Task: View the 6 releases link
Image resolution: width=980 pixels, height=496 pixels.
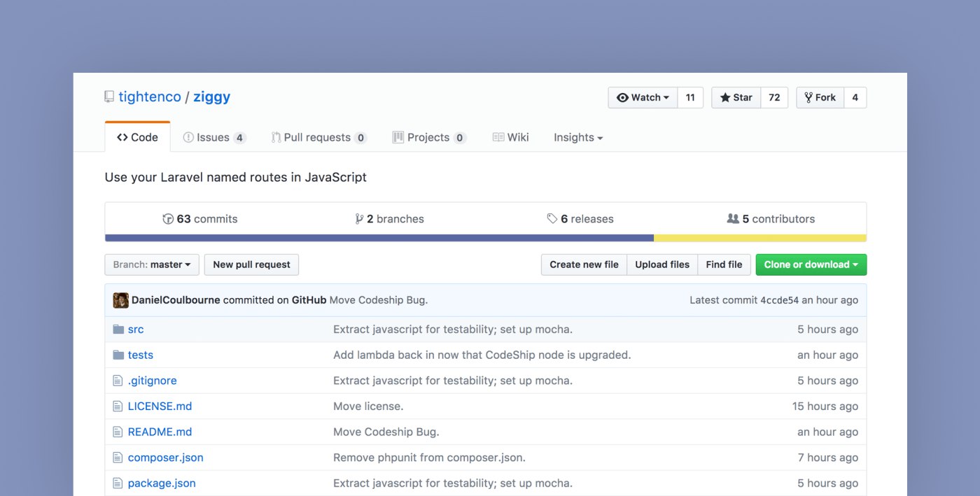Action: (580, 219)
